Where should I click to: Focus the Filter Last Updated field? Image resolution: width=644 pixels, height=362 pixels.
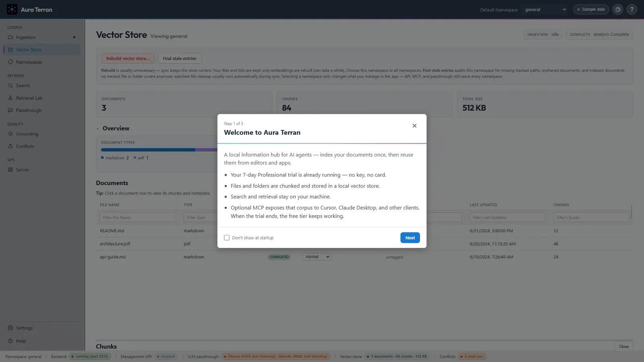tap(507, 217)
